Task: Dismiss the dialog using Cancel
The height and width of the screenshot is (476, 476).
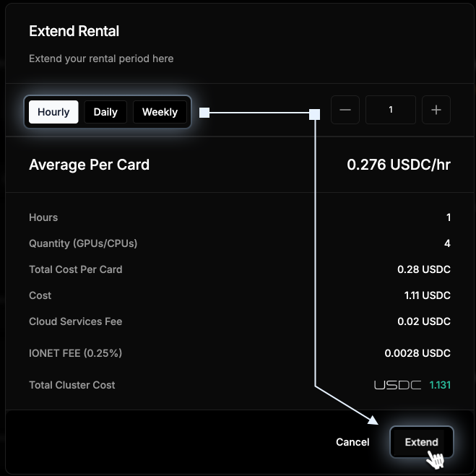Action: coord(352,442)
